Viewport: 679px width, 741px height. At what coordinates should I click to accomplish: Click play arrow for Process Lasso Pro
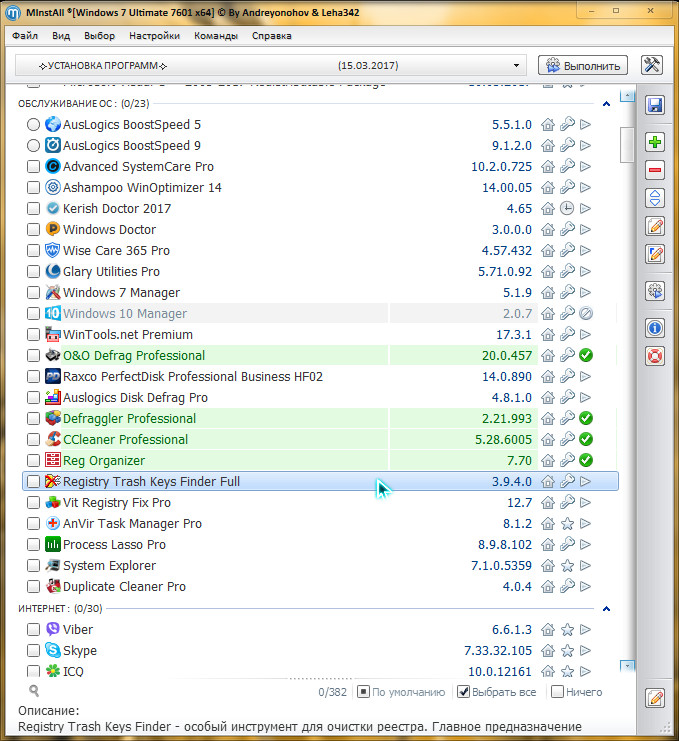point(585,544)
